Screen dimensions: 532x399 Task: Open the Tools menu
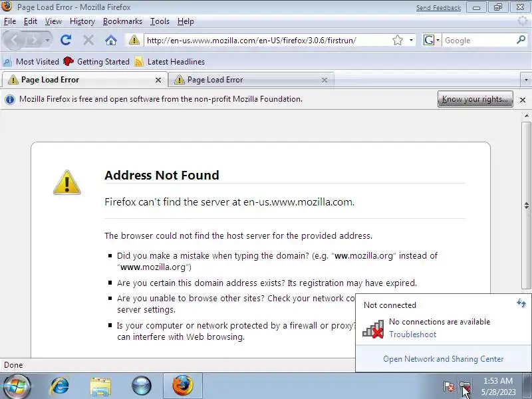pos(160,21)
